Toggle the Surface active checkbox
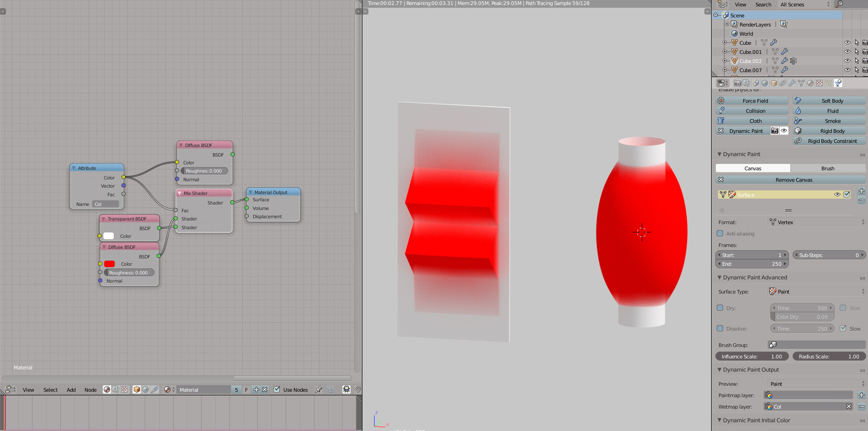The height and width of the screenshot is (431, 868). (x=847, y=194)
